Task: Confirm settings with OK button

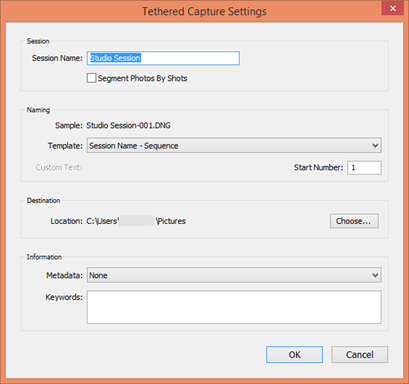Action: 294,354
